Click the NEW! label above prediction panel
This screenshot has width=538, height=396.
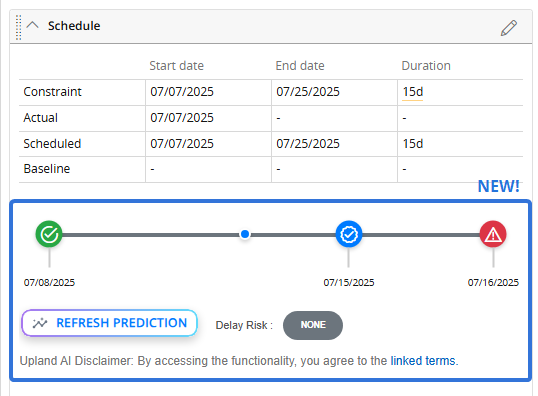point(499,186)
